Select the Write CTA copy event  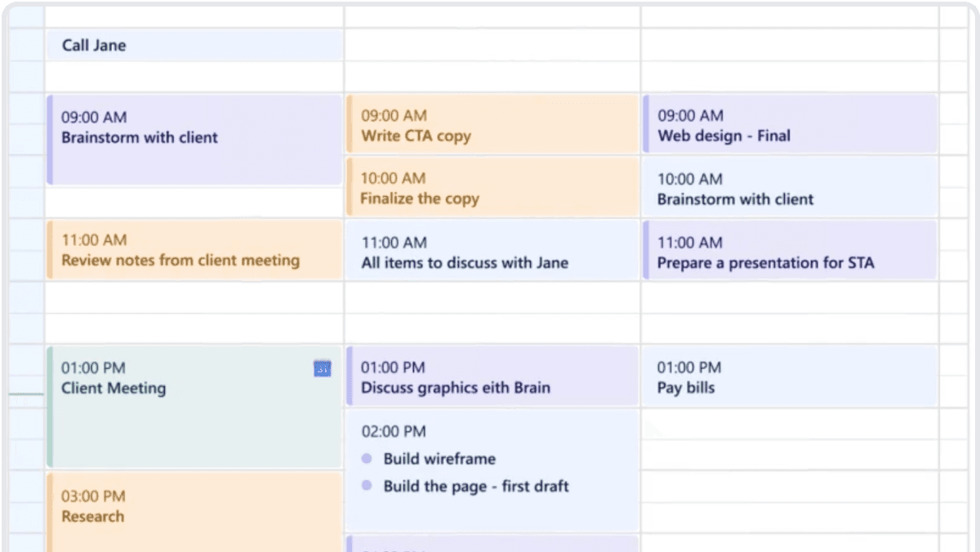coord(491,127)
